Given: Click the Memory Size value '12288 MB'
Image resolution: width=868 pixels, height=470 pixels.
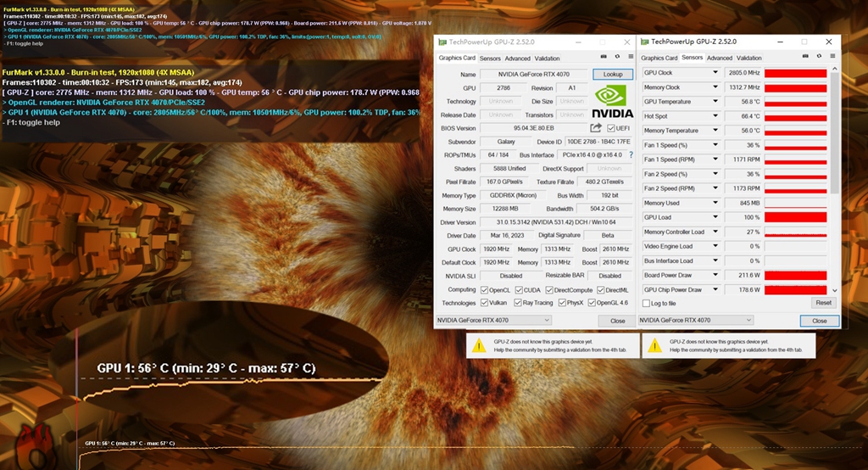Looking at the screenshot, I should [504, 209].
